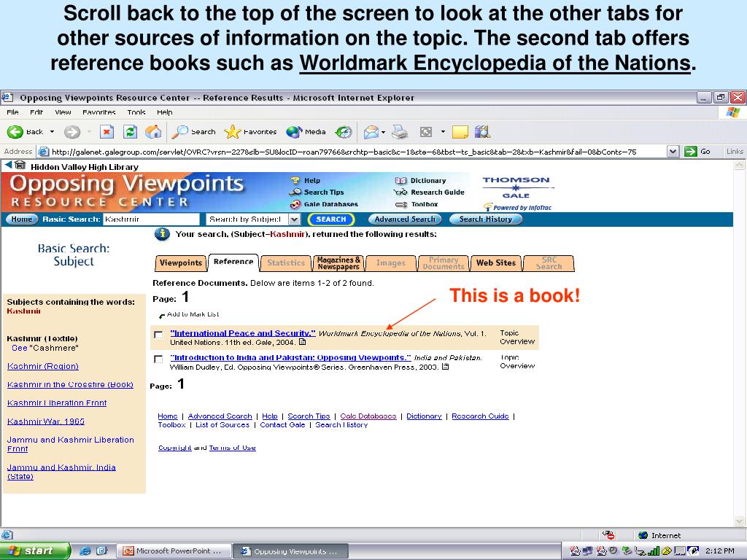Viewport: 747px width, 560px height.
Task: Open the History icon in the toolbar
Action: pyautogui.click(x=343, y=132)
